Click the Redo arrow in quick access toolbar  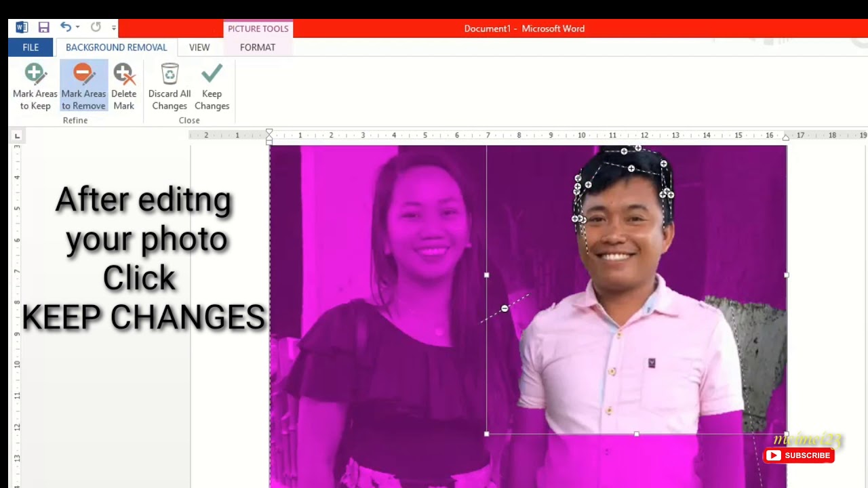click(96, 27)
